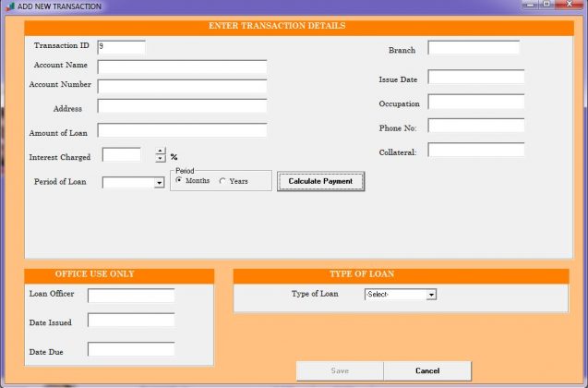
Task: Select the Months radio button
Action: tap(179, 181)
